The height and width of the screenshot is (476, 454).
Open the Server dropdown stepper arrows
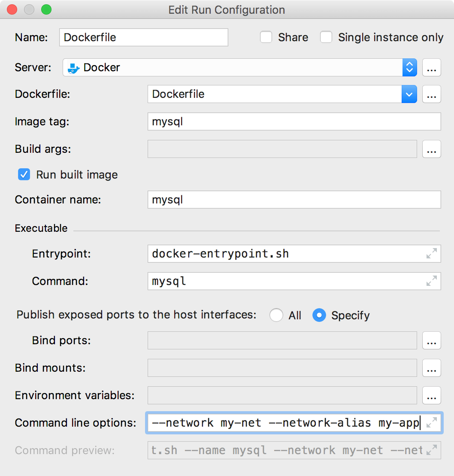[410, 67]
